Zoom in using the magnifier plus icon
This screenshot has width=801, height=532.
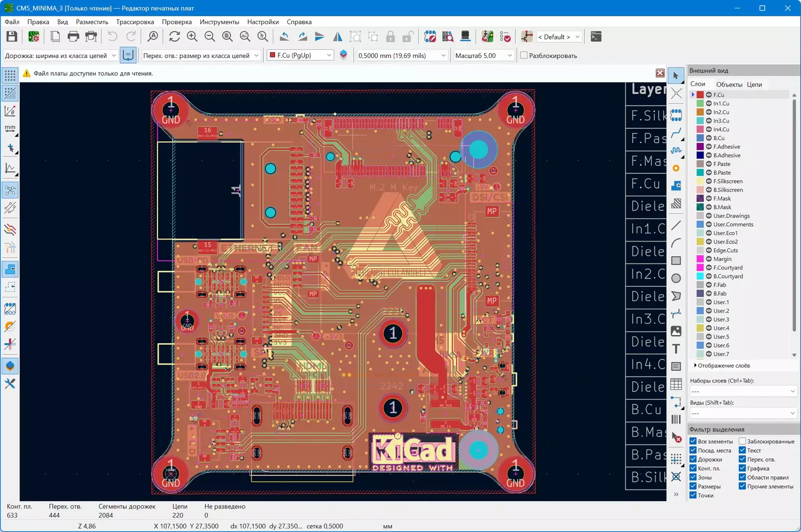(x=192, y=37)
